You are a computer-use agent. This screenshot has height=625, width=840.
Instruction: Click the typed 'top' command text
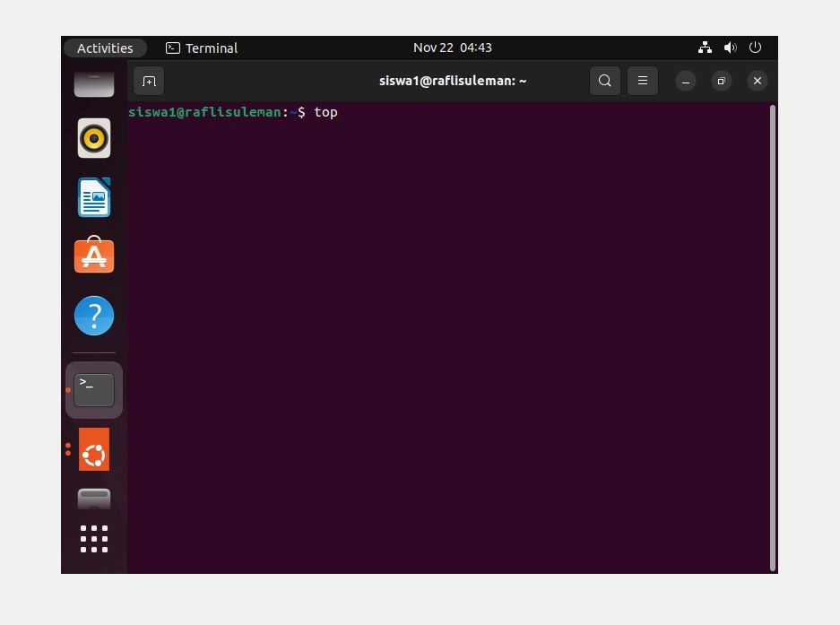(x=325, y=113)
